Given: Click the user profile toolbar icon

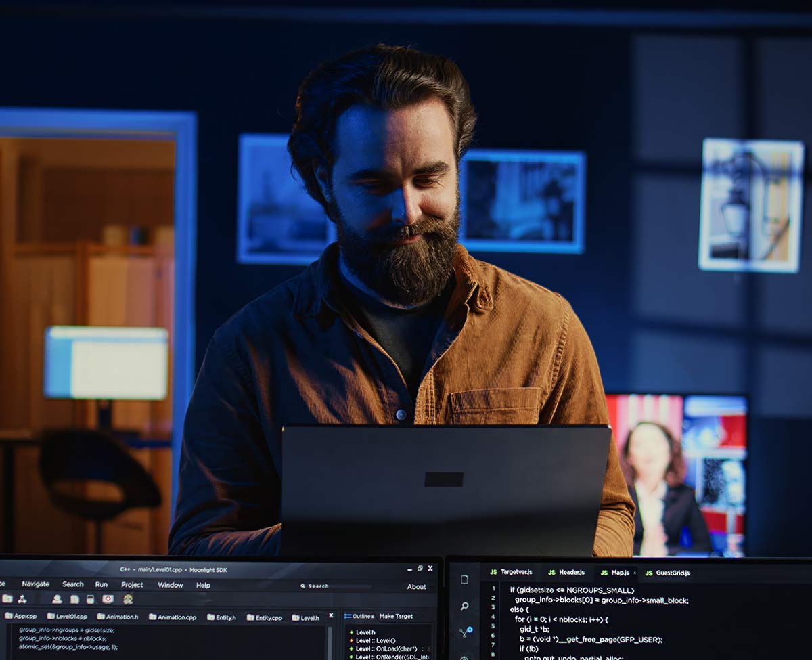Looking at the screenshot, I should [x=57, y=599].
